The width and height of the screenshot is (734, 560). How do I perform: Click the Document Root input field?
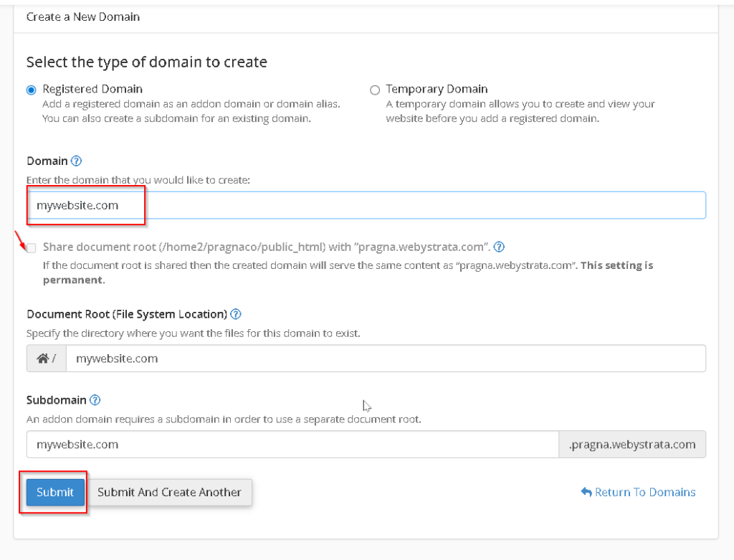coord(386,359)
